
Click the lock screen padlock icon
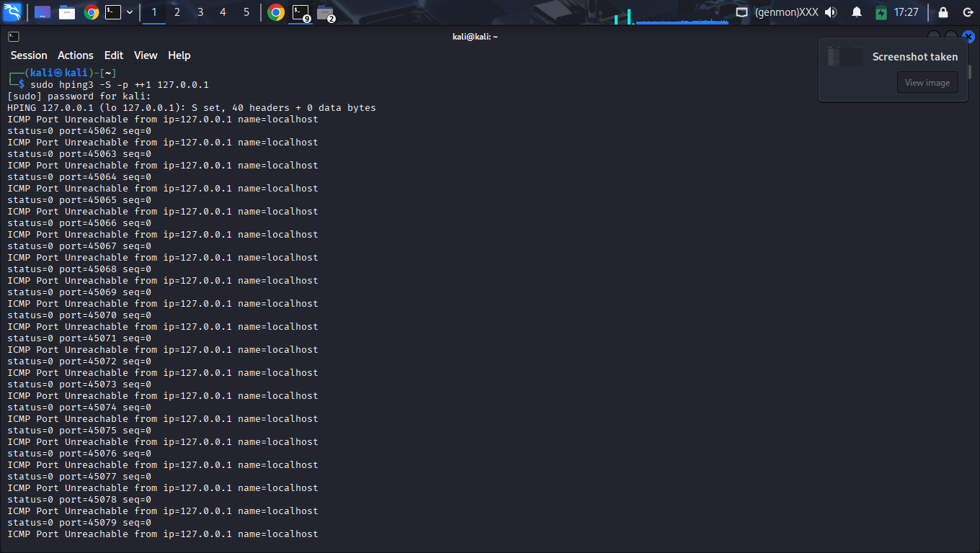[x=943, y=12]
